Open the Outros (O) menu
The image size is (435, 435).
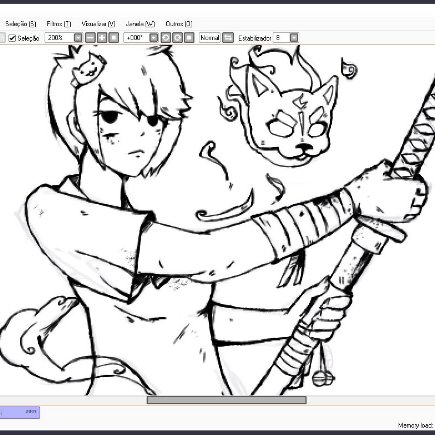pyautogui.click(x=179, y=24)
